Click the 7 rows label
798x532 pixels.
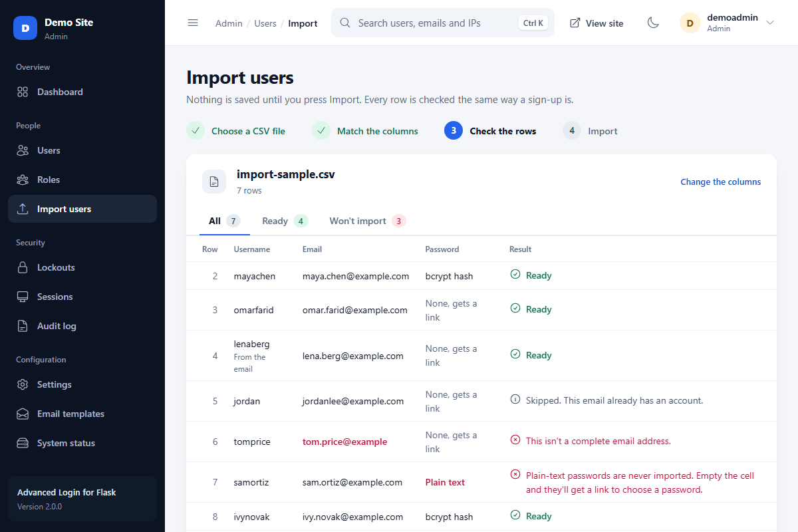tap(249, 191)
